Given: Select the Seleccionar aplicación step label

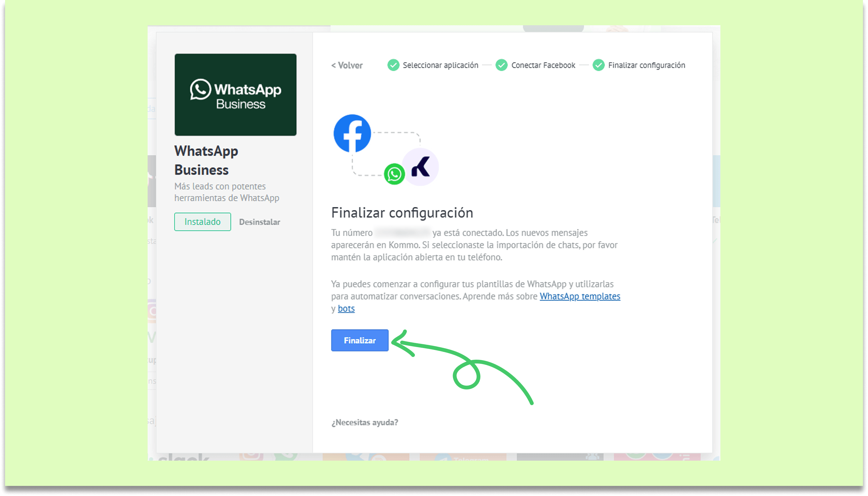Looking at the screenshot, I should (440, 65).
